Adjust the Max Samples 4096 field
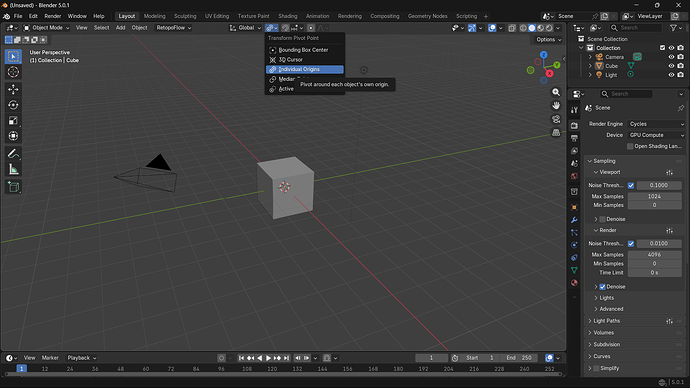The width and height of the screenshot is (690, 388). [654, 255]
